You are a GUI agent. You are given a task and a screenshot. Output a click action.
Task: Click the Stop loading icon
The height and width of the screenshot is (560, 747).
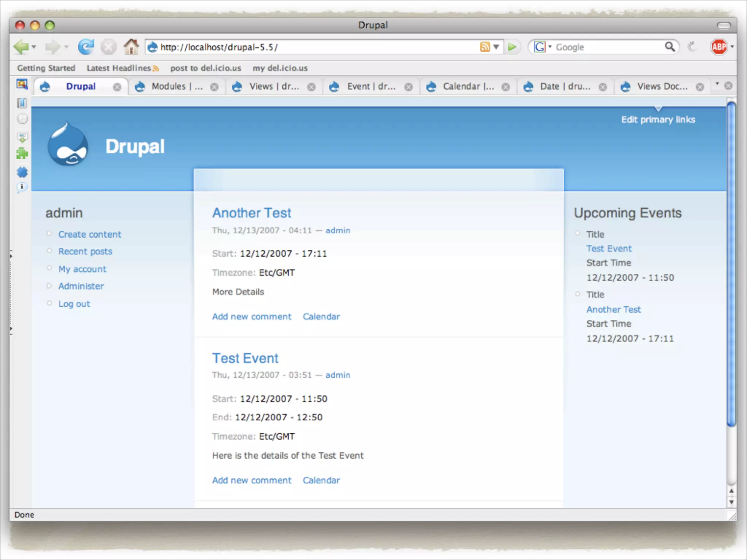click(x=108, y=47)
